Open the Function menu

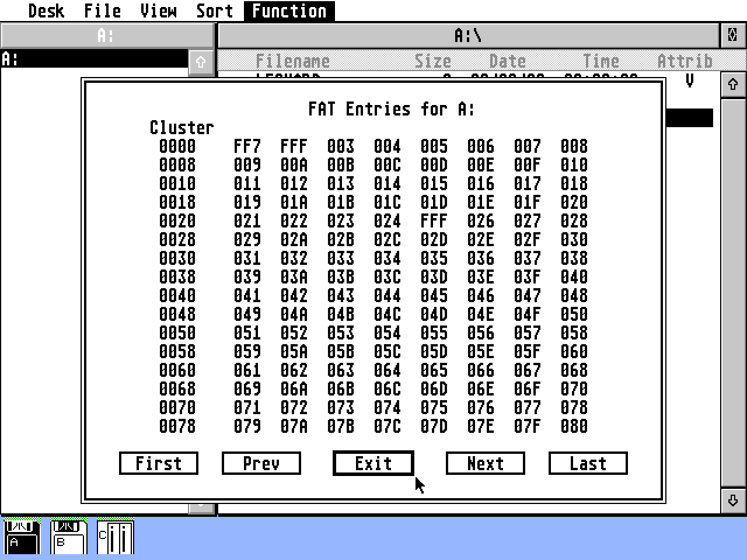click(x=289, y=10)
